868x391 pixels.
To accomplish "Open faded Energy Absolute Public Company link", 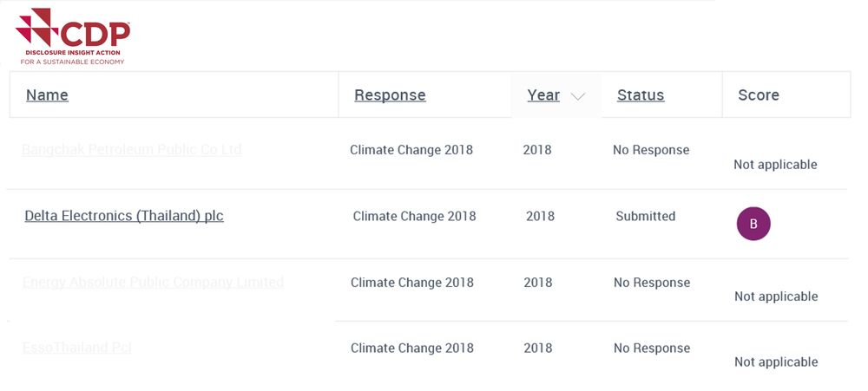I will click(154, 282).
